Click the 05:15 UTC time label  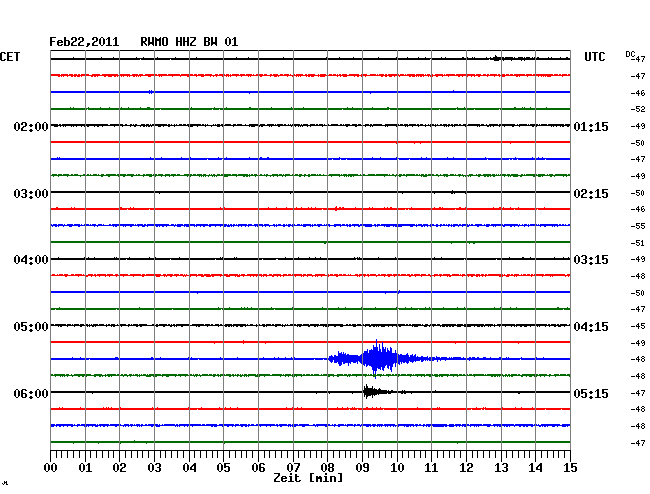coord(591,393)
